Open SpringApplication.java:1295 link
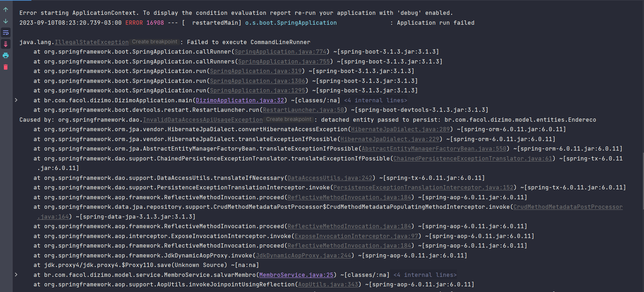Viewport: 644px width, 292px height. click(x=258, y=91)
